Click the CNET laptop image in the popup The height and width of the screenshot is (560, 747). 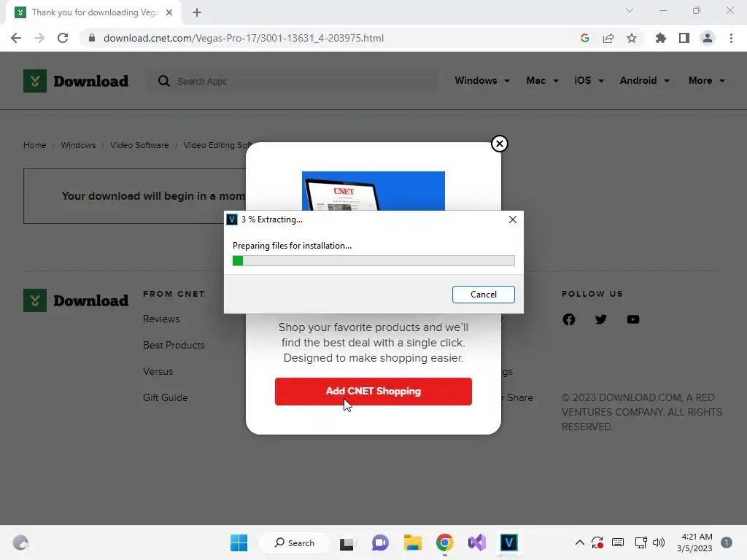(373, 191)
